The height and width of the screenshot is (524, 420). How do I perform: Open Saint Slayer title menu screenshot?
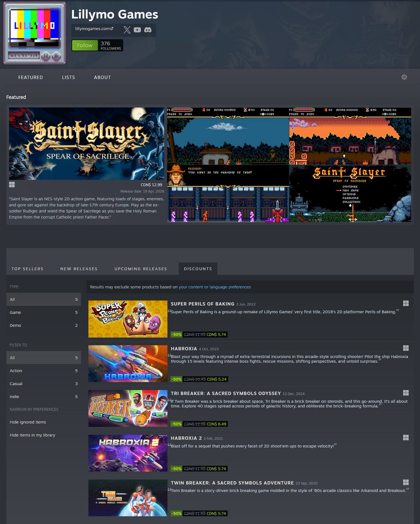tap(350, 193)
